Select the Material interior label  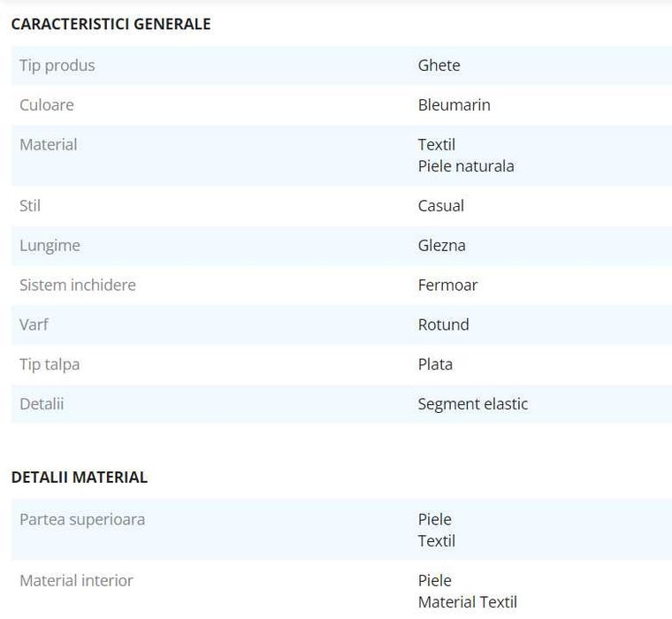(x=76, y=581)
